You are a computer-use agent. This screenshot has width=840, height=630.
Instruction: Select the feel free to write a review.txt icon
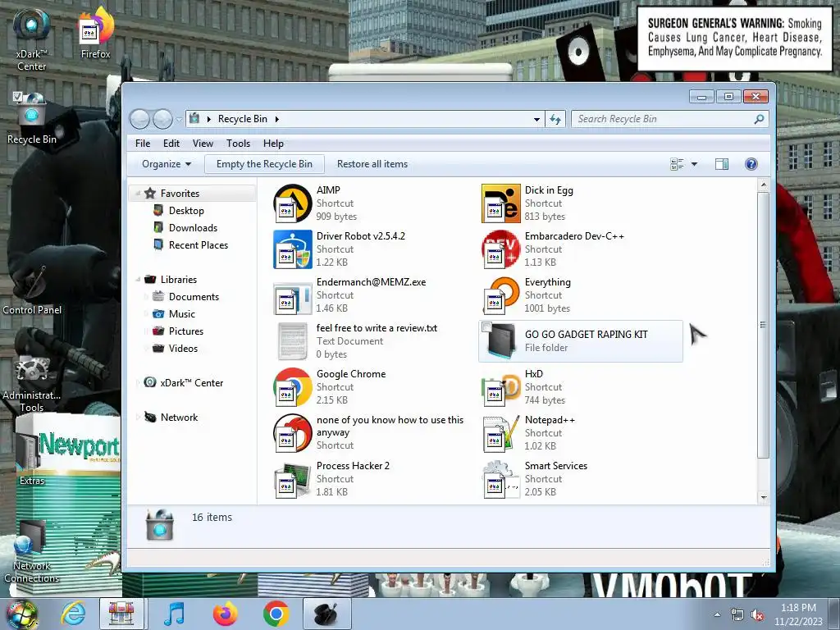293,341
